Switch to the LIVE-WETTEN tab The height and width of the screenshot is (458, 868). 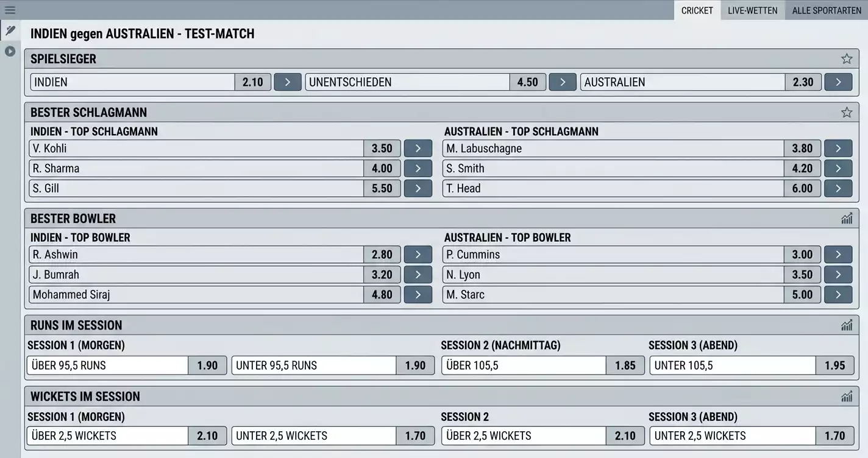tap(753, 10)
